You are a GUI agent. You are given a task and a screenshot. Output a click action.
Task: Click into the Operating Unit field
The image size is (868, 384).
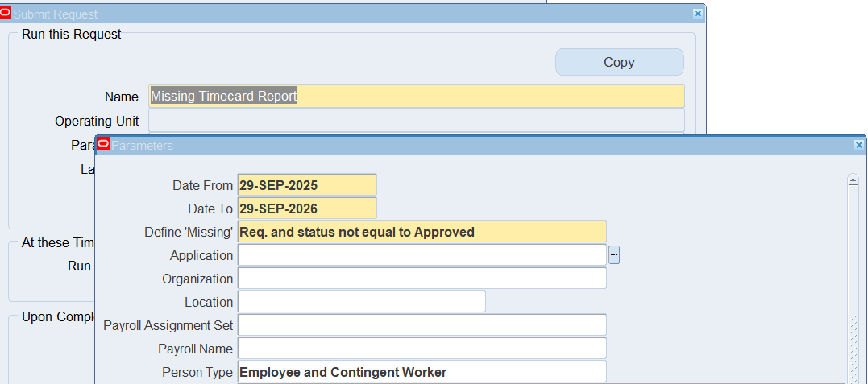coord(416,121)
